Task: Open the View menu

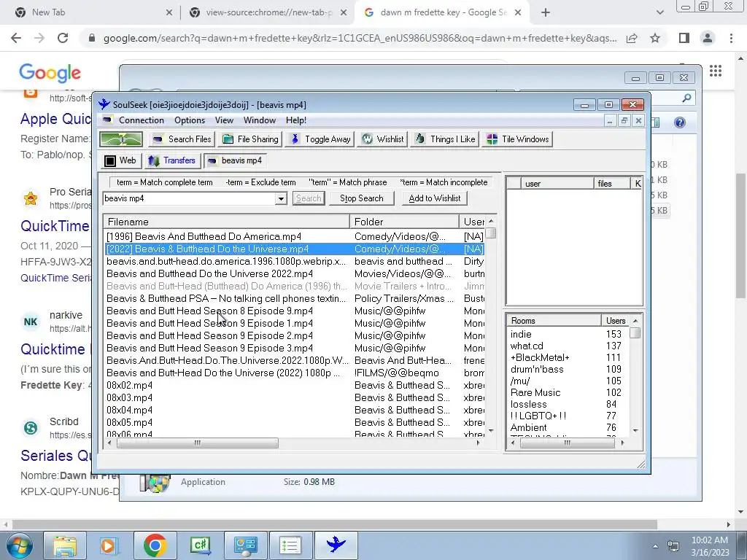Action: [224, 120]
